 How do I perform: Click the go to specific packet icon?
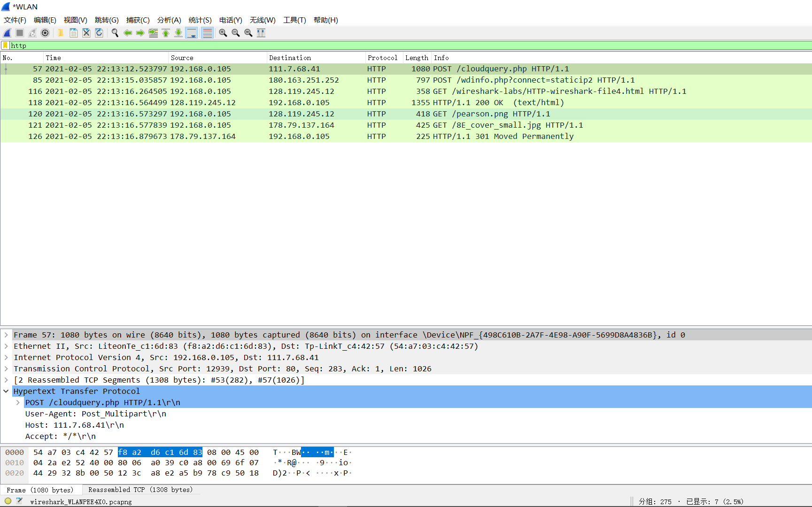(x=153, y=33)
